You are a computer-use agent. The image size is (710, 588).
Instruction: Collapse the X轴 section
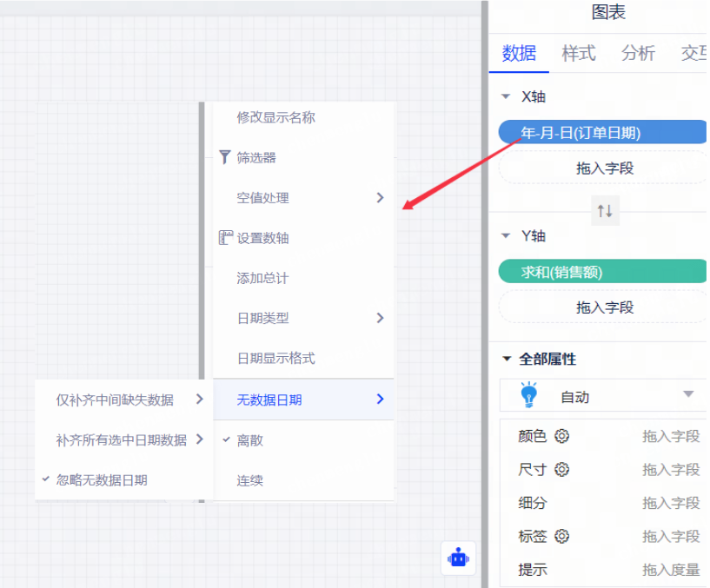coord(506,97)
